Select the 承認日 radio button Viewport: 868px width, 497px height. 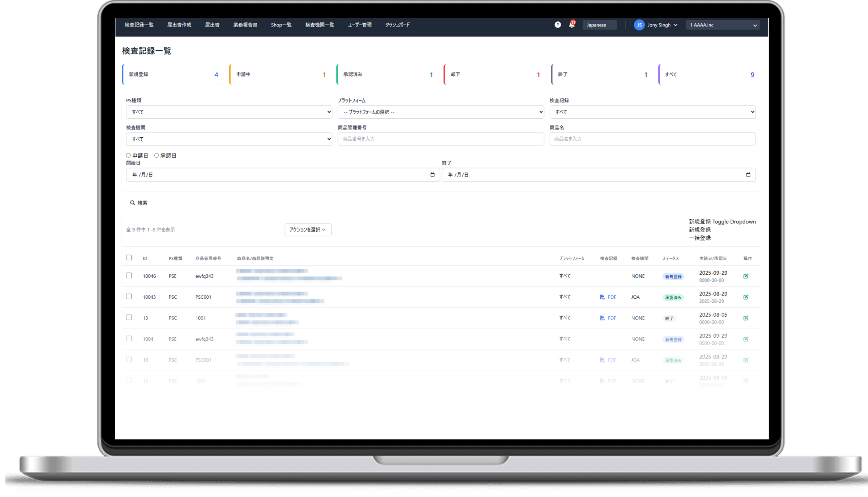[156, 155]
